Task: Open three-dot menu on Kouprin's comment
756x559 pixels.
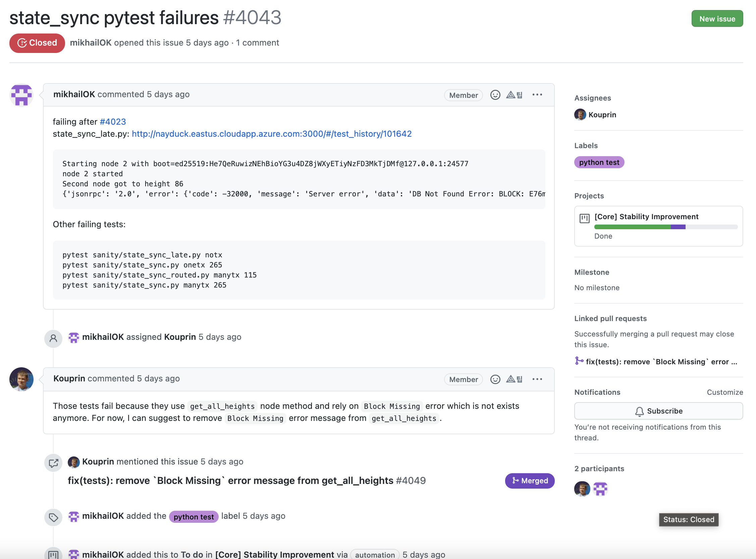Action: (537, 379)
